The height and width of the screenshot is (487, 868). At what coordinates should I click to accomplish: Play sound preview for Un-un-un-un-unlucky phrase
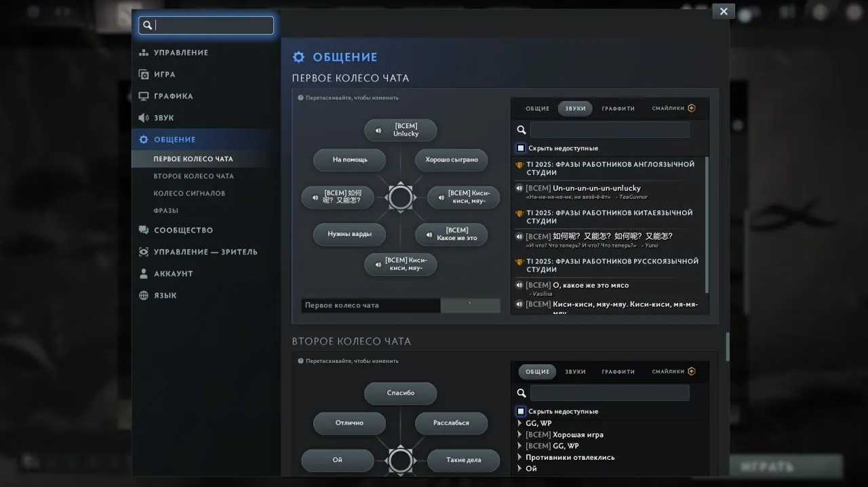(x=519, y=188)
